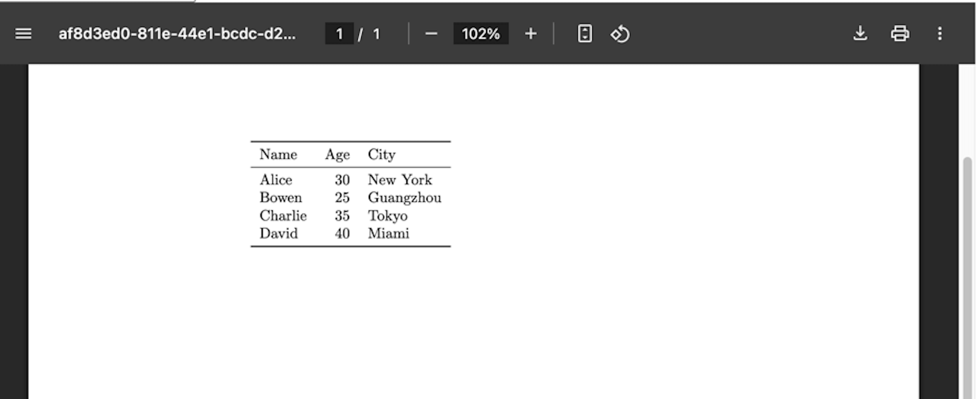Click the City column header
The height and width of the screenshot is (399, 980).
(x=381, y=154)
